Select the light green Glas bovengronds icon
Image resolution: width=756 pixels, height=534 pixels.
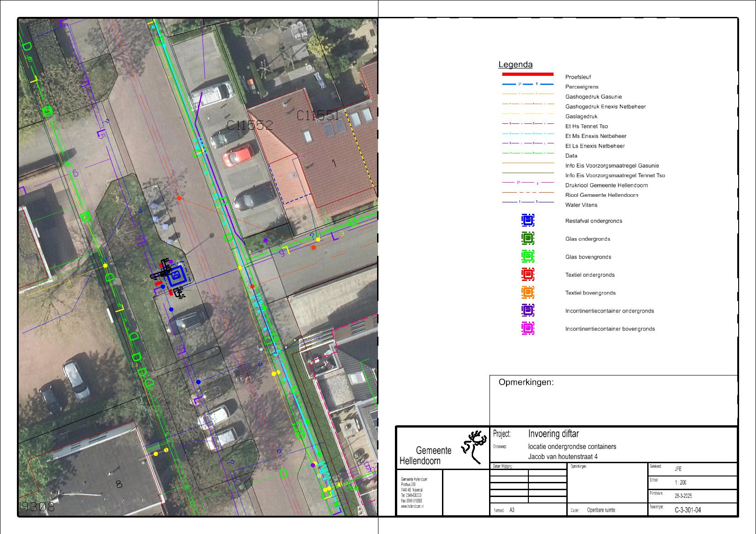coord(528,256)
